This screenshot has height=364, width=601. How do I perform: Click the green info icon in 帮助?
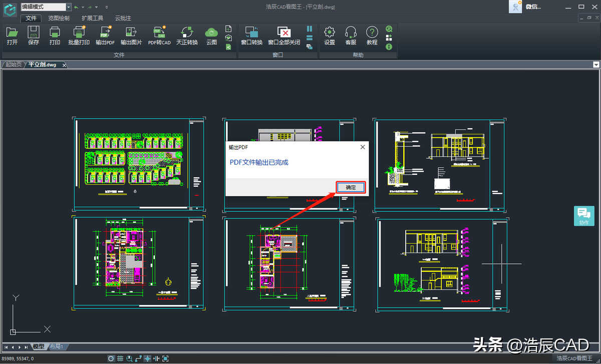tap(389, 47)
